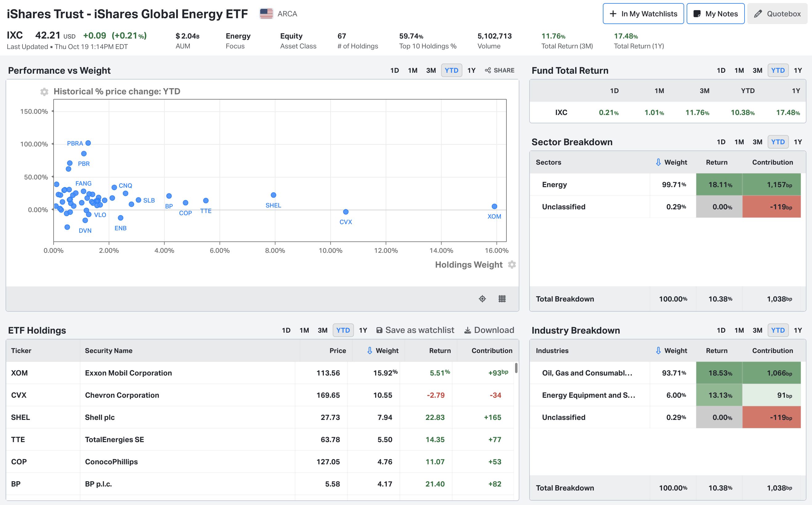Select the CNQ data point on scatter chart
The width and height of the screenshot is (812, 505).
coord(114,187)
